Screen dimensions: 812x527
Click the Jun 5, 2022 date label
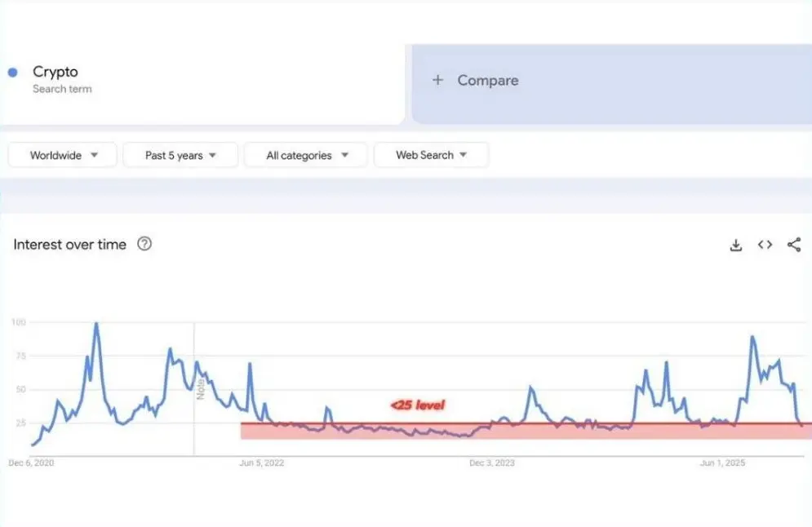[x=261, y=463]
